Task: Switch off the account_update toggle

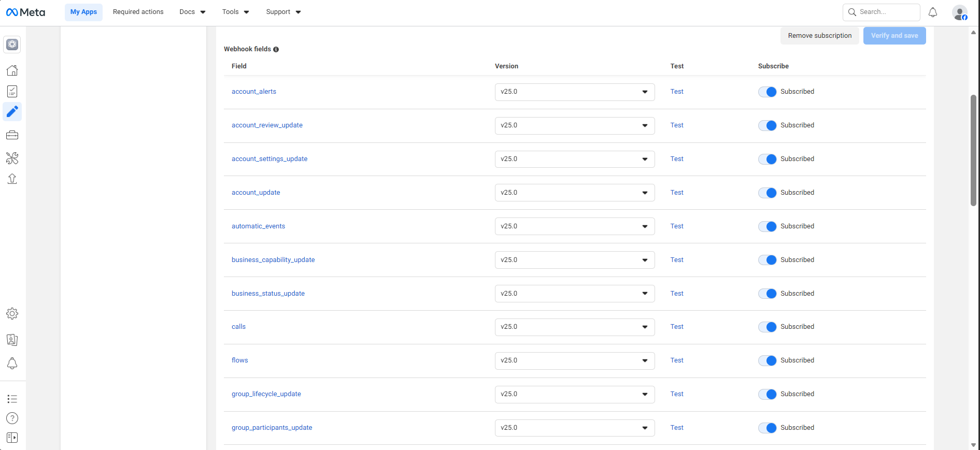Action: pos(768,193)
